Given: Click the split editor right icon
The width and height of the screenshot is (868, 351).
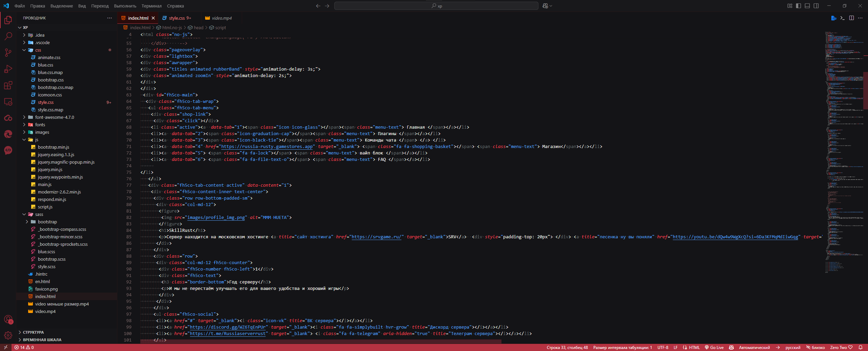Looking at the screenshot, I should 851,18.
